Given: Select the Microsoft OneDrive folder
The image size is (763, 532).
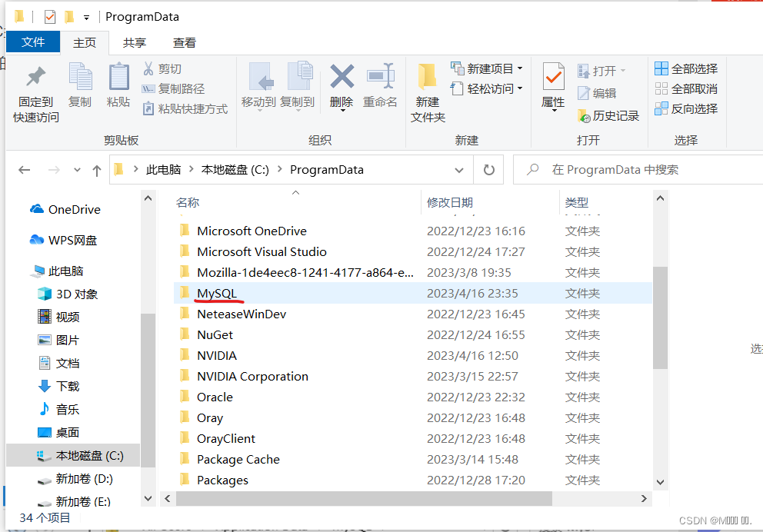Looking at the screenshot, I should pyautogui.click(x=412, y=231).
